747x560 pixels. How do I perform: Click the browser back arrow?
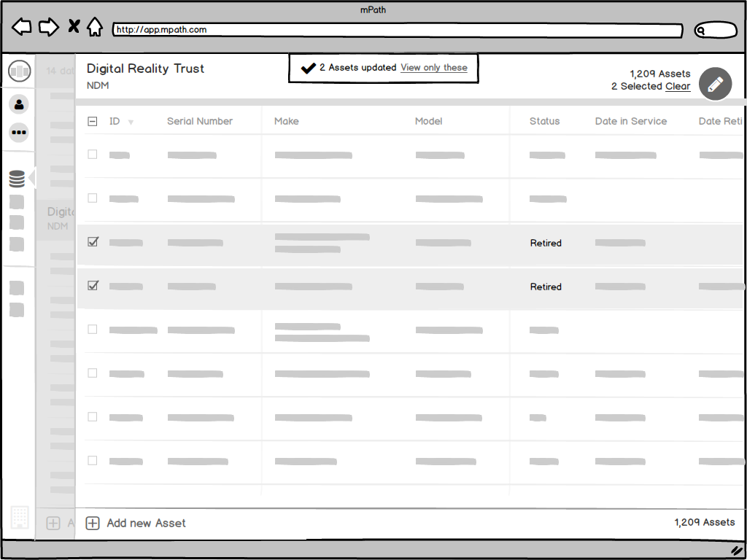(x=21, y=26)
